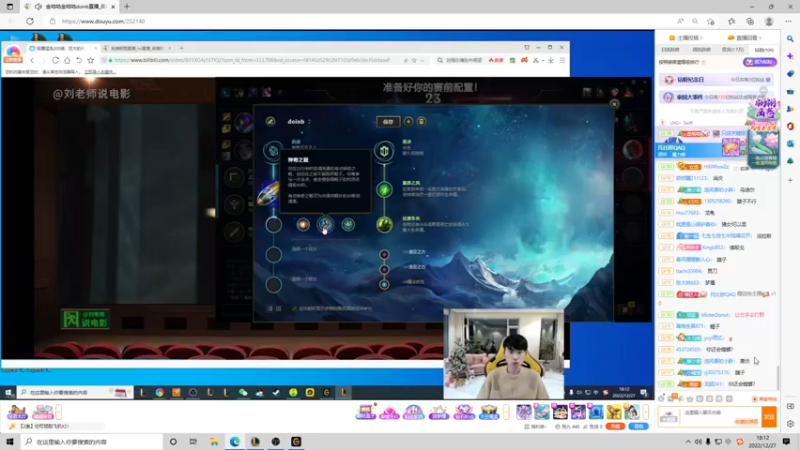Screen dimensions: 800x450
Task: Select the orange rune in the choice row
Action: coord(303,224)
